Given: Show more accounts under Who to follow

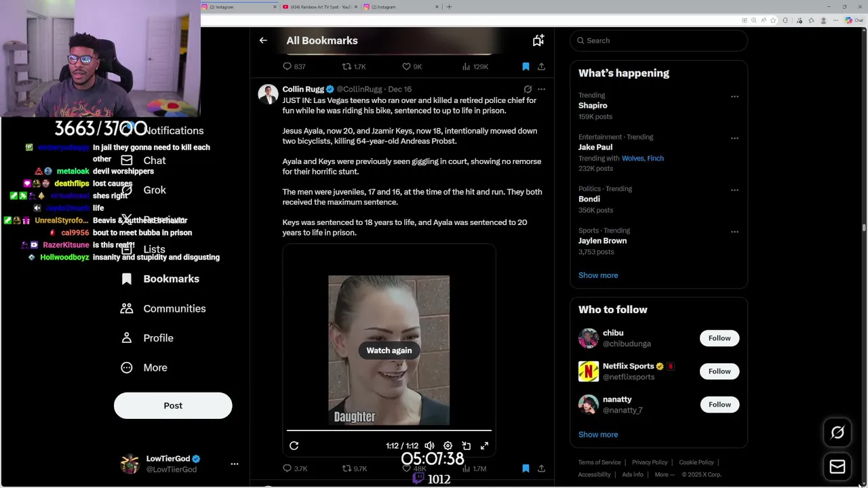Looking at the screenshot, I should (598, 434).
